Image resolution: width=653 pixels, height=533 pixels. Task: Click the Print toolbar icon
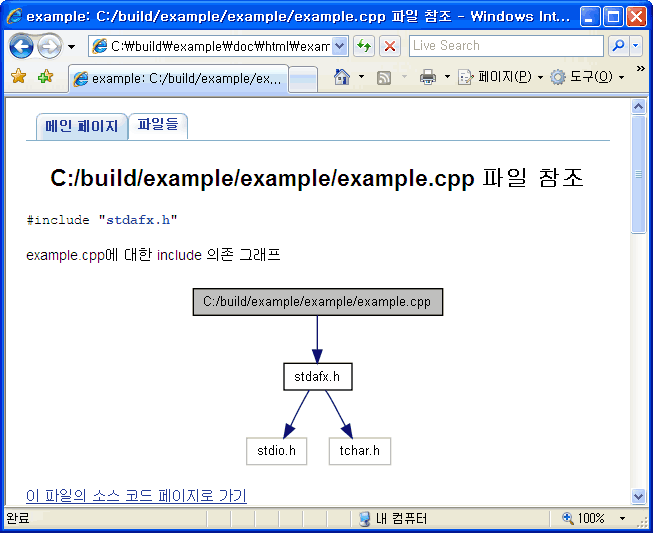point(428,77)
